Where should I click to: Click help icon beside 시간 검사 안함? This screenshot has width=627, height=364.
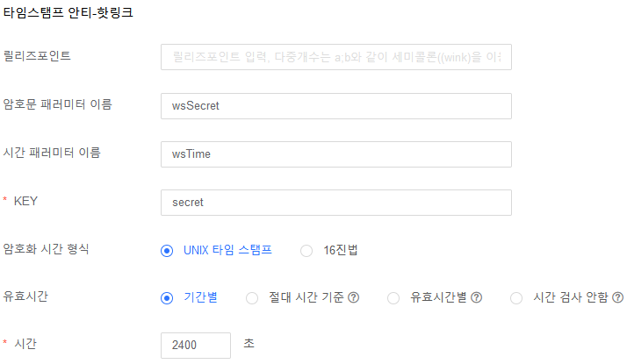click(x=618, y=298)
